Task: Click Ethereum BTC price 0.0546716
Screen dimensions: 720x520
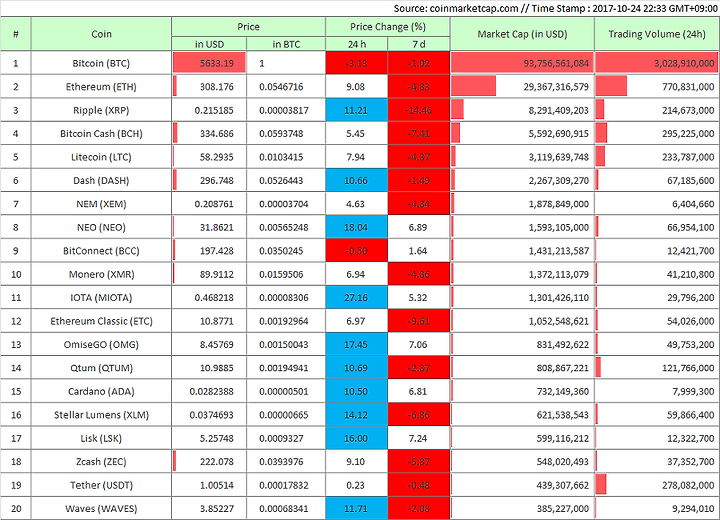Action: (286, 86)
